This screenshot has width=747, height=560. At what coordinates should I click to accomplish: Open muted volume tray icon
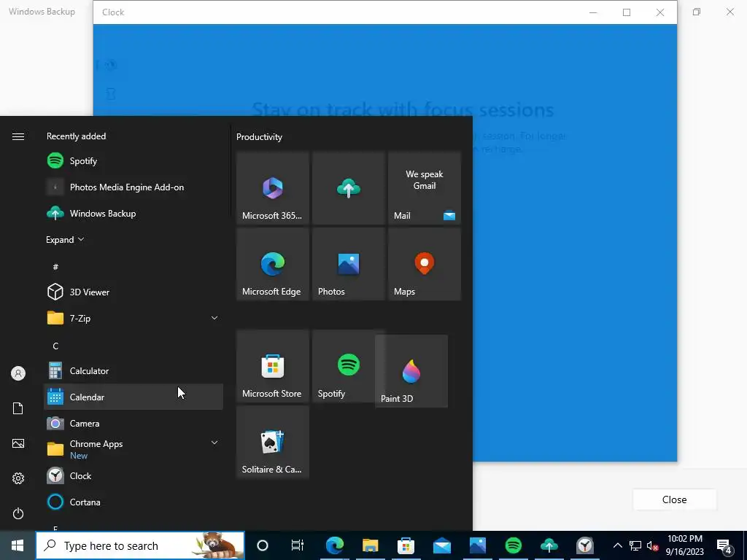click(652, 545)
